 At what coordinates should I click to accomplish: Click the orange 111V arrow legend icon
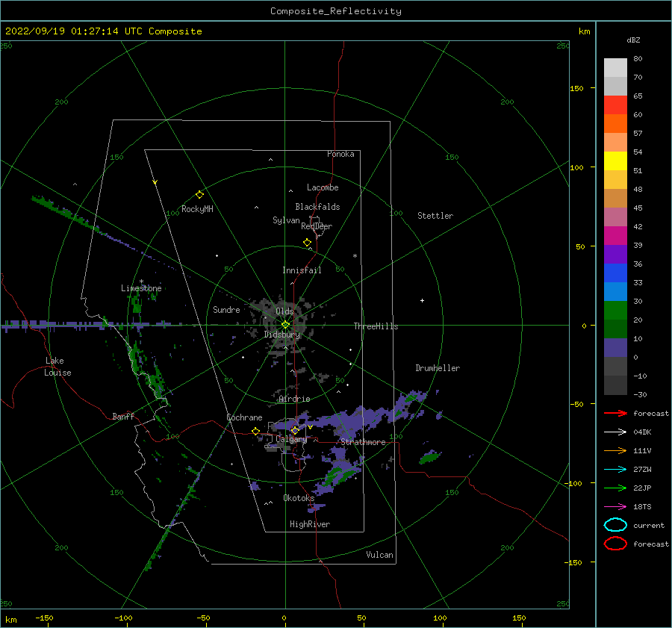click(615, 450)
